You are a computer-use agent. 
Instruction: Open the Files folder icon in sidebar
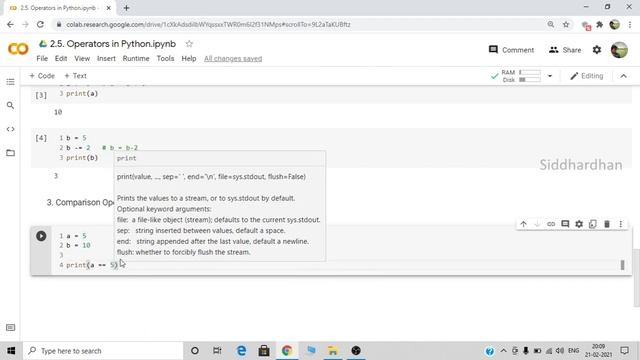11,153
